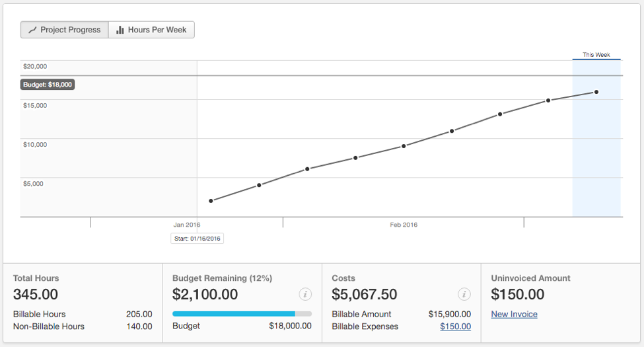The image size is (644, 347).
Task: Click the line chart icon on Project Progress
Action: [x=32, y=30]
